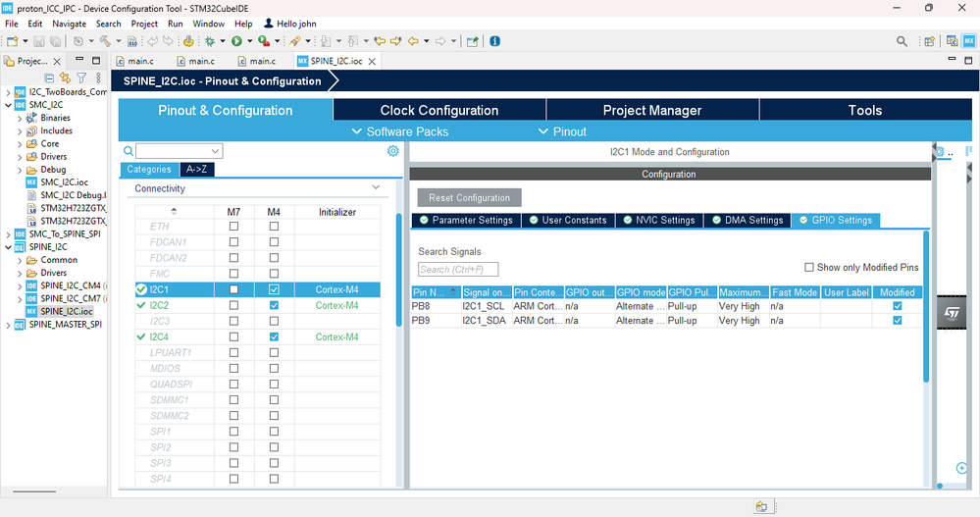
Task: Switch to Project Manager tab
Action: [652, 110]
